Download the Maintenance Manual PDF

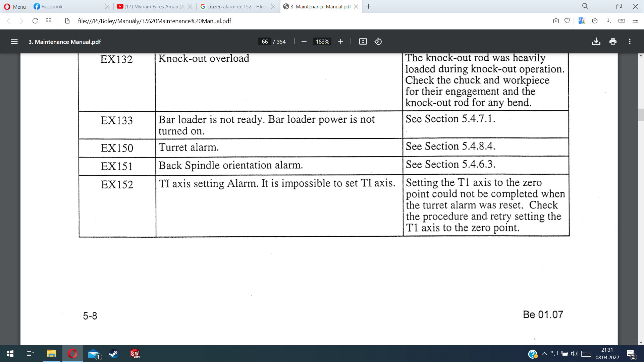point(596,42)
